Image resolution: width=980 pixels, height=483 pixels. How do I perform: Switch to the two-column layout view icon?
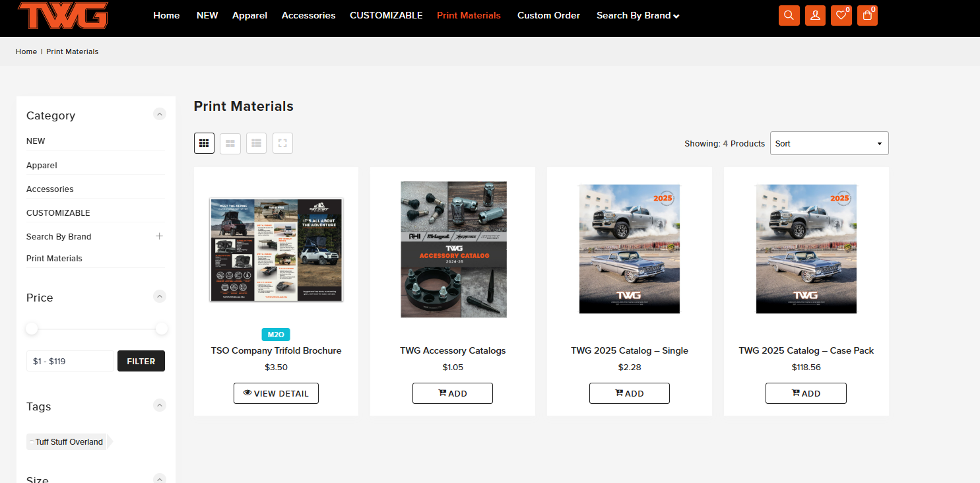click(x=230, y=143)
